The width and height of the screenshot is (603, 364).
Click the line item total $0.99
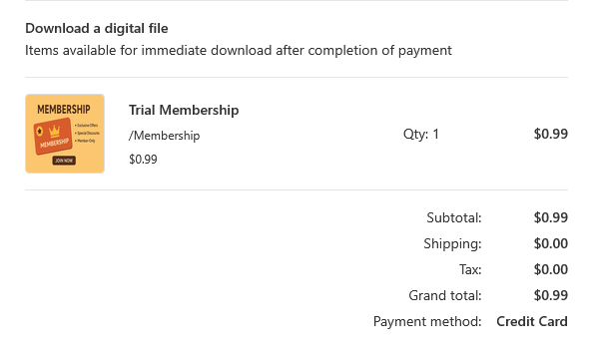551,134
